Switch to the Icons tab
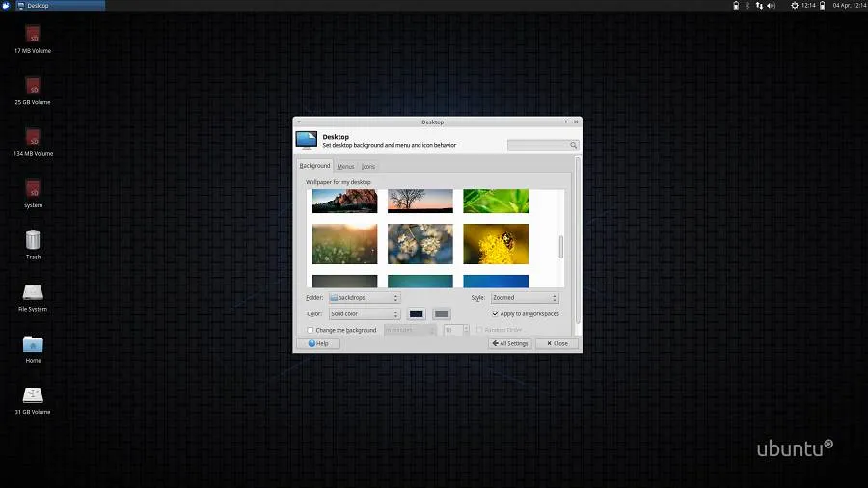This screenshot has width=868, height=488. coord(368,166)
